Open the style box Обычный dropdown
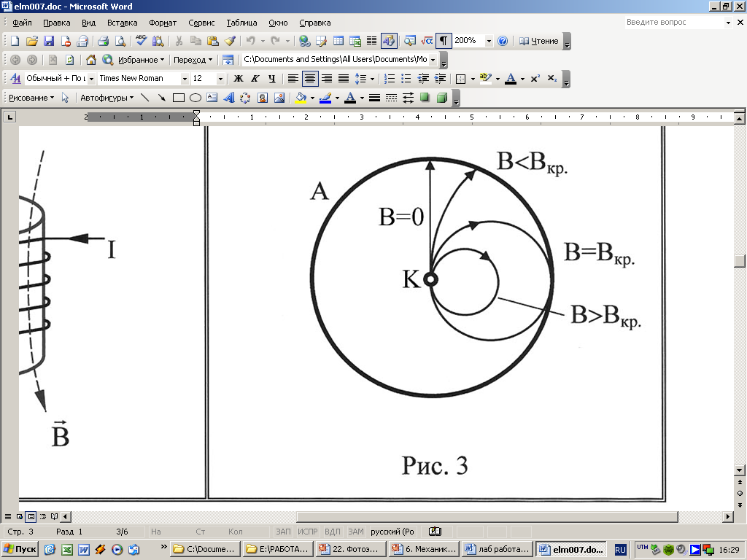 click(91, 79)
